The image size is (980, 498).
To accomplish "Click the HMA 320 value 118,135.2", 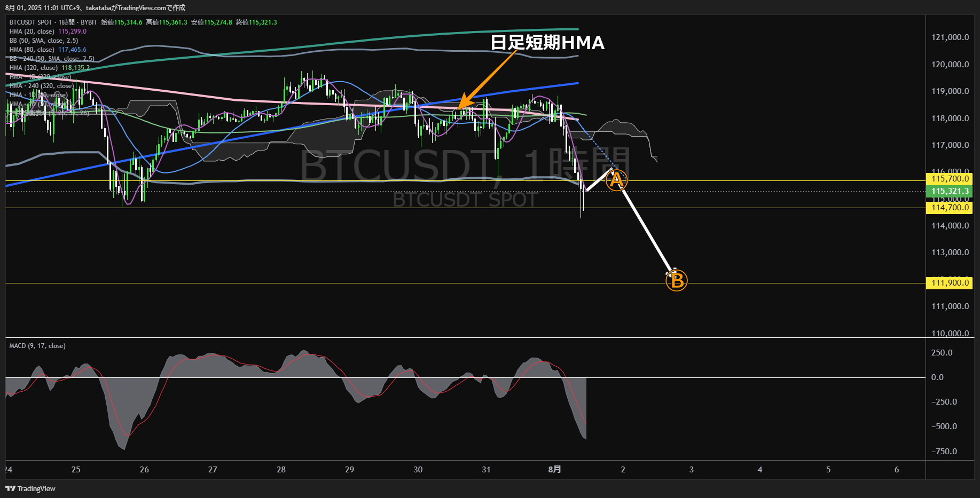I will point(76,68).
